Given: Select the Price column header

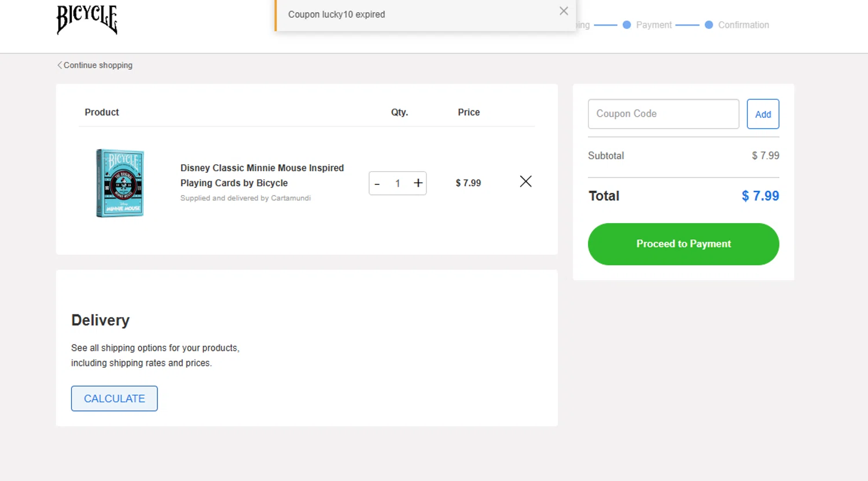Looking at the screenshot, I should pos(469,112).
